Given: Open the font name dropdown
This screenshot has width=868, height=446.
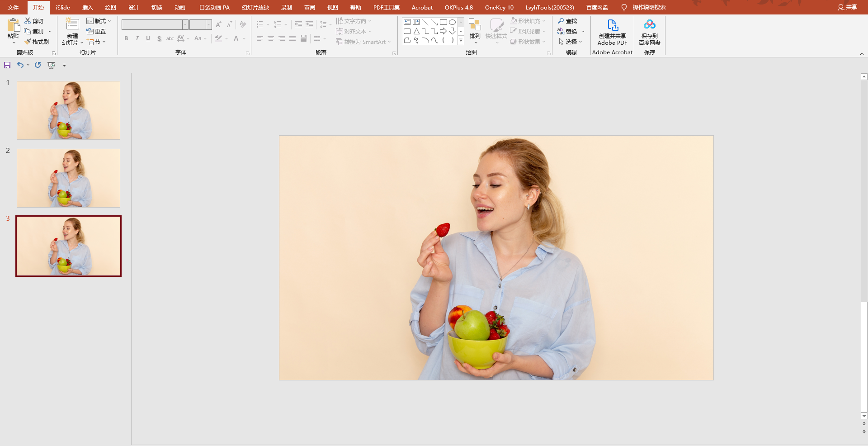Looking at the screenshot, I should [185, 24].
